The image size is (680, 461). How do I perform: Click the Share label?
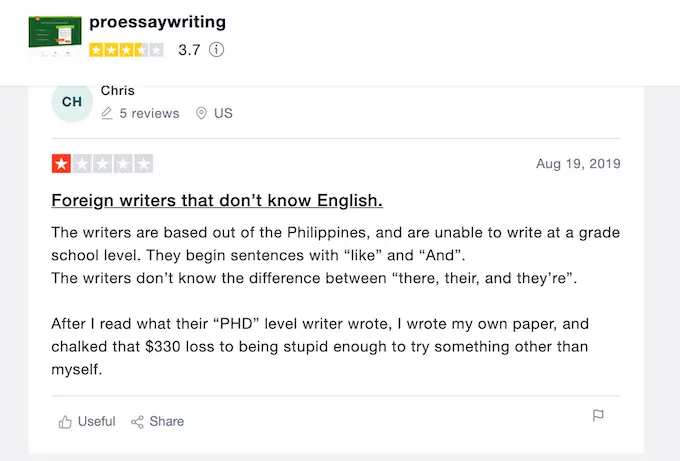click(x=167, y=422)
